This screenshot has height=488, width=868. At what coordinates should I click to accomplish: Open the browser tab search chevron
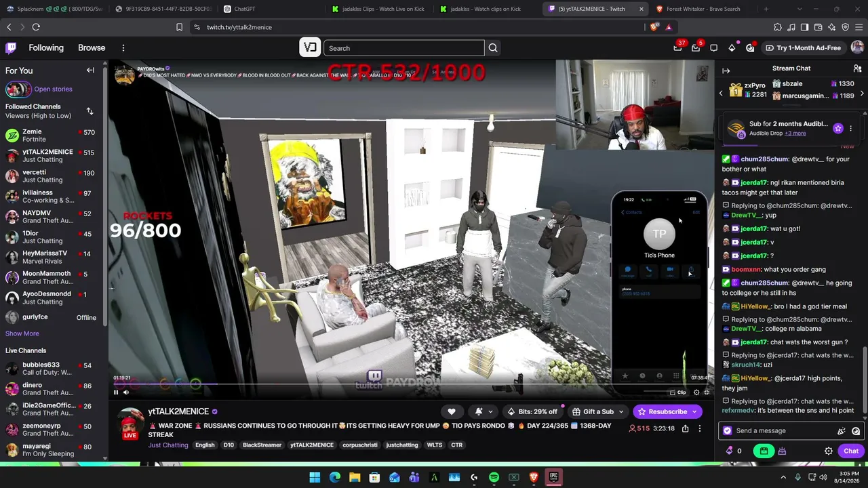click(x=800, y=9)
